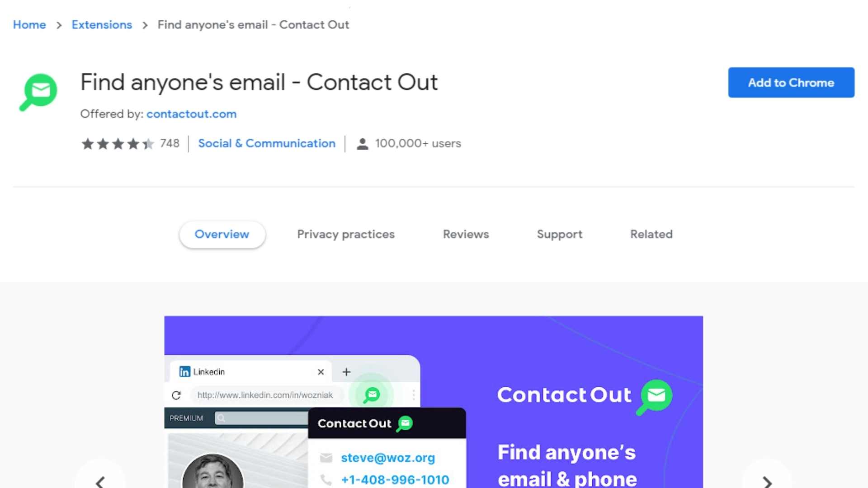Click the Add to Chrome button
Viewport: 868px width, 488px height.
(791, 82)
